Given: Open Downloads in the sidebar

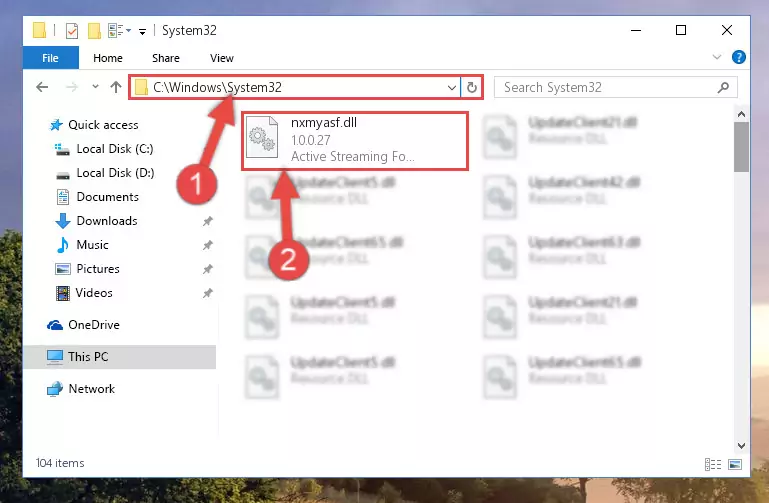Looking at the screenshot, I should 107,221.
